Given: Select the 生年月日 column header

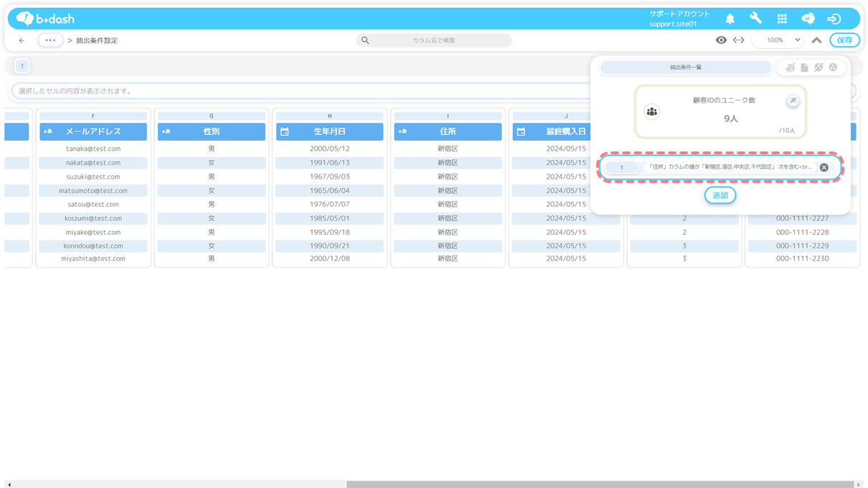Looking at the screenshot, I should click(330, 132).
